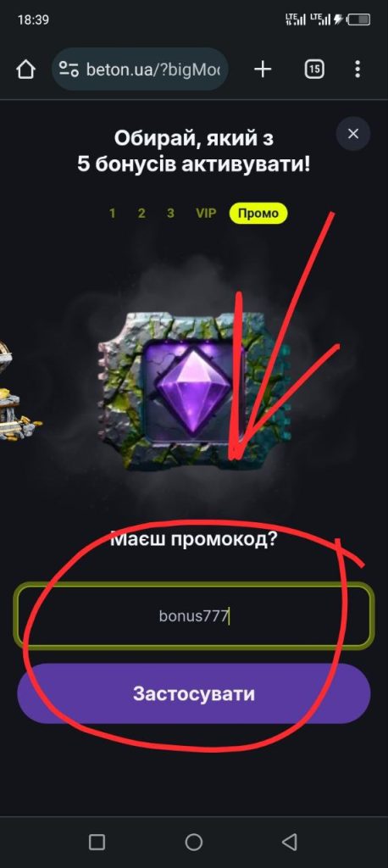Screen dimensions: 388x868
Task: Open the browser three-dot menu
Action: pyautogui.click(x=358, y=70)
